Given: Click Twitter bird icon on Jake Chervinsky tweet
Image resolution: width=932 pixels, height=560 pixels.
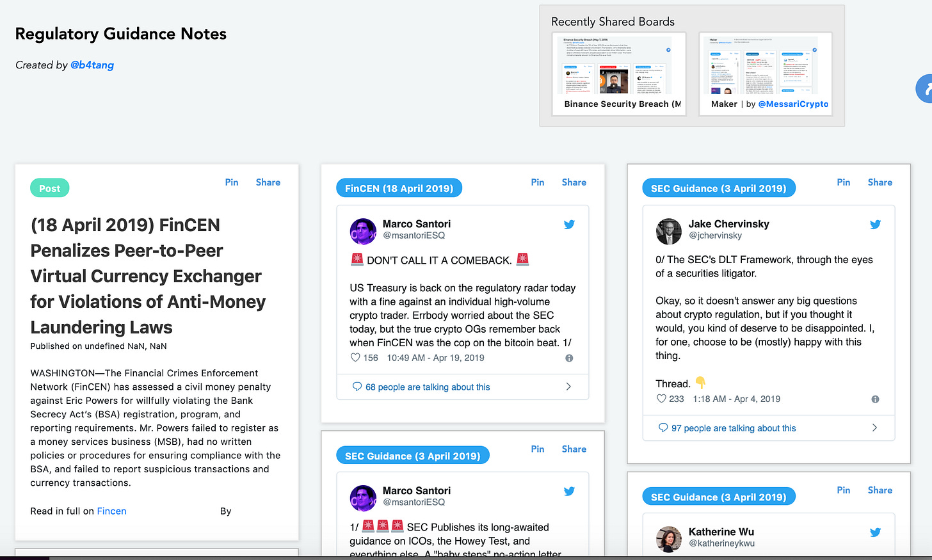Looking at the screenshot, I should tap(875, 225).
